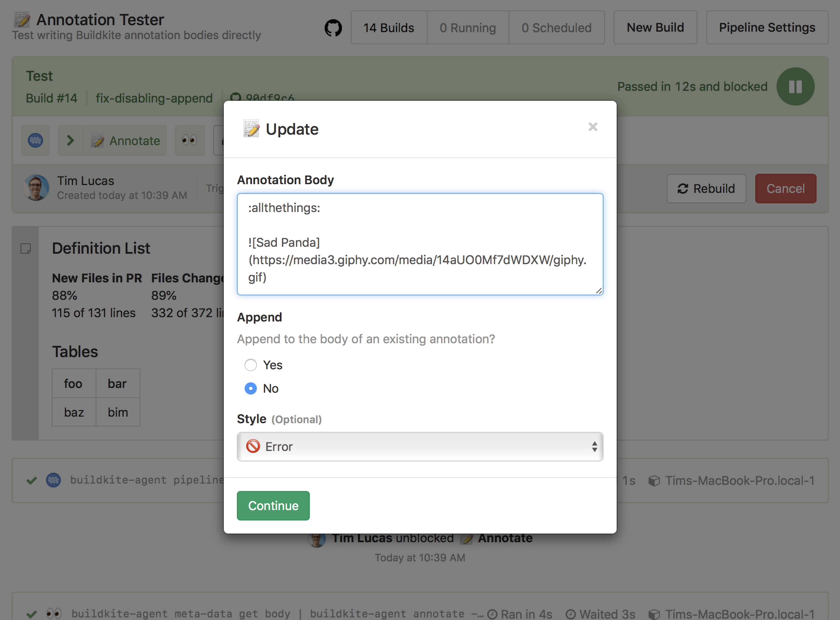The image size is (840, 620).
Task: Switch to the 14 Builds tab
Action: tap(388, 27)
